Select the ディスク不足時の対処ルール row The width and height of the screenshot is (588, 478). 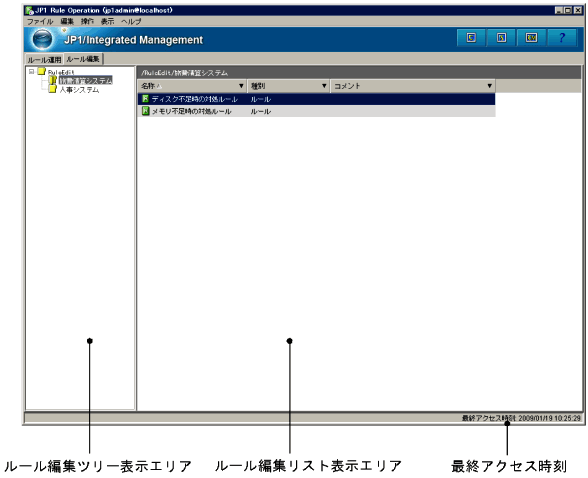(316, 99)
